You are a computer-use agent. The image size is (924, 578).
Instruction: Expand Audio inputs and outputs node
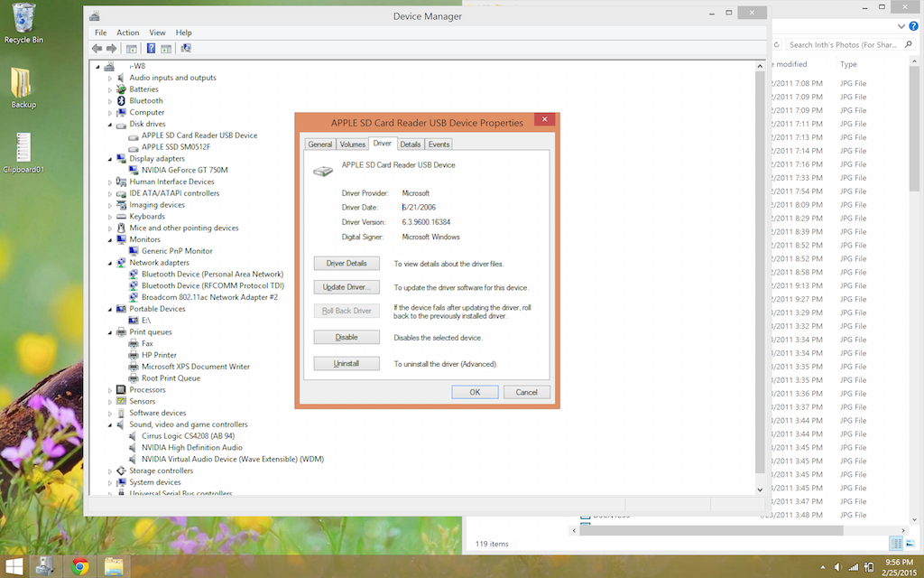pyautogui.click(x=110, y=78)
